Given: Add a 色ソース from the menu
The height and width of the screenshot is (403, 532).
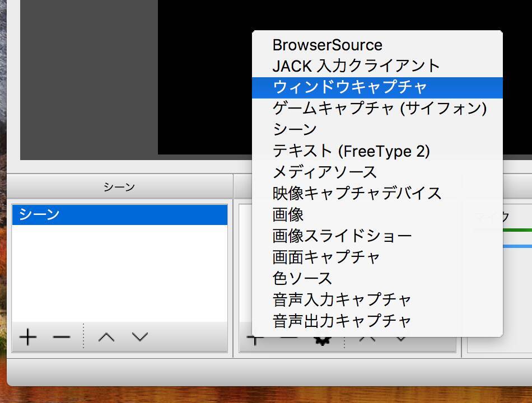Looking at the screenshot, I should [x=302, y=278].
